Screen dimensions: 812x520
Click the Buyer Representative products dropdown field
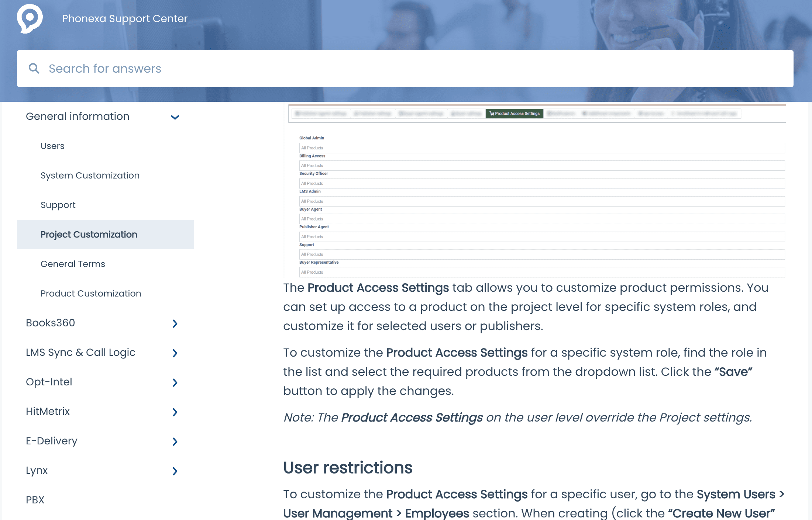pyautogui.click(x=542, y=272)
